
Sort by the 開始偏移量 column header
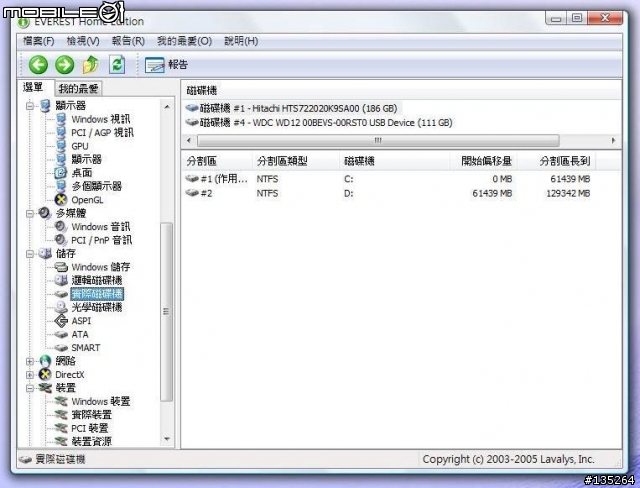tap(484, 161)
